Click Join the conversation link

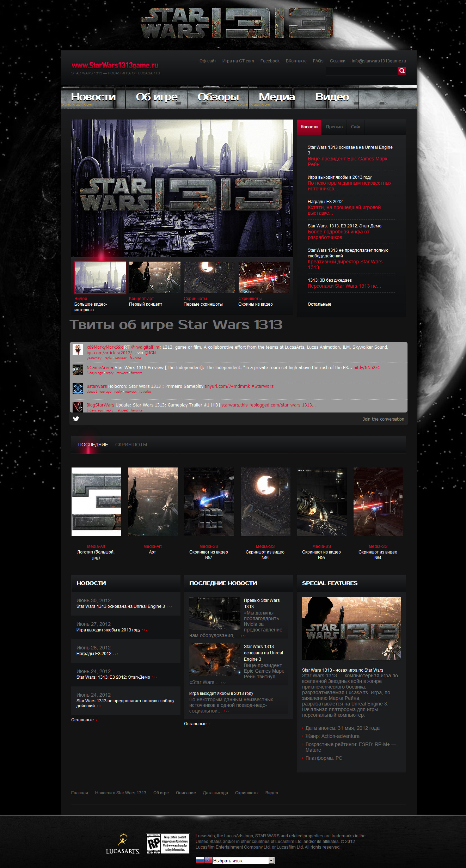[x=384, y=419]
